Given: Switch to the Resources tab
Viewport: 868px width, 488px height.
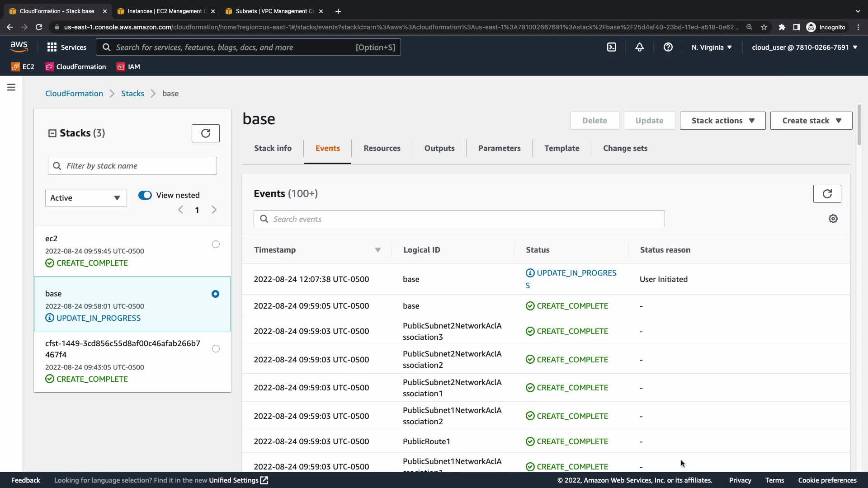Looking at the screenshot, I should (x=382, y=148).
